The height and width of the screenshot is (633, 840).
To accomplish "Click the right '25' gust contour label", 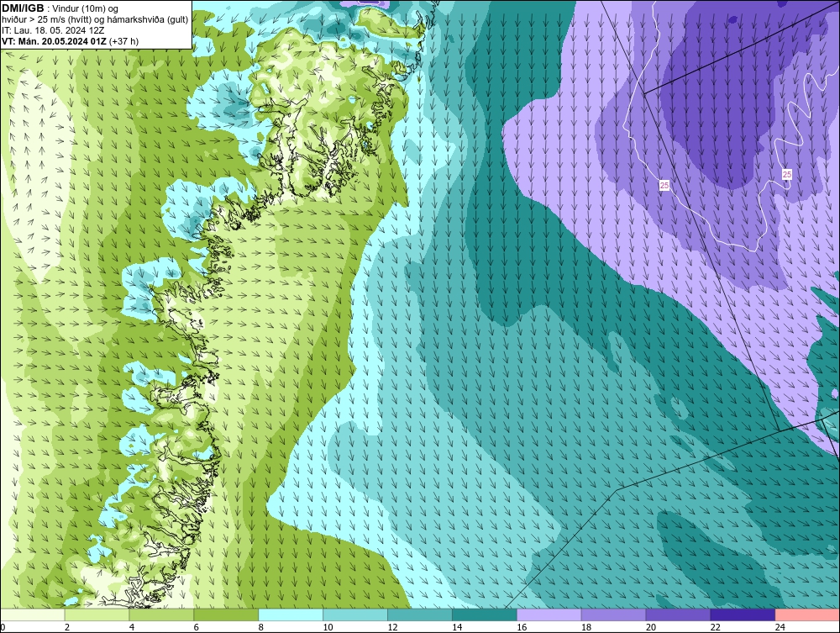I will (x=787, y=174).
